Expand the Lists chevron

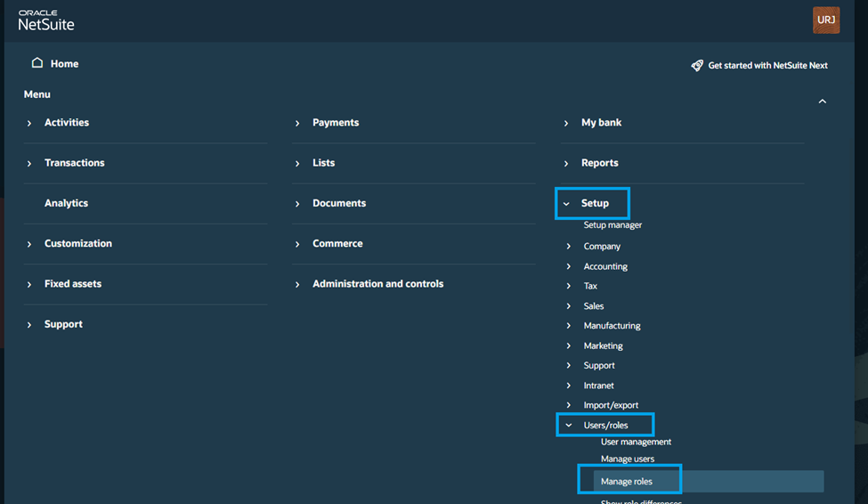pos(297,163)
